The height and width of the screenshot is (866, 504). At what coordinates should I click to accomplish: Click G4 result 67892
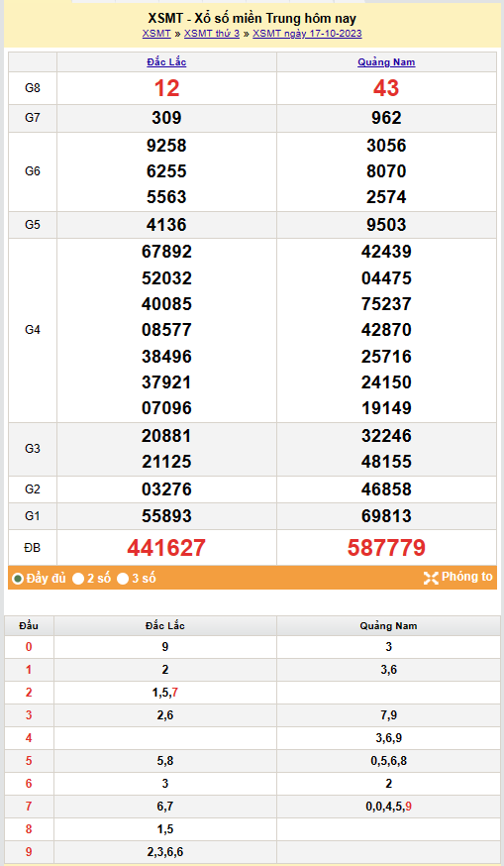coord(166,252)
